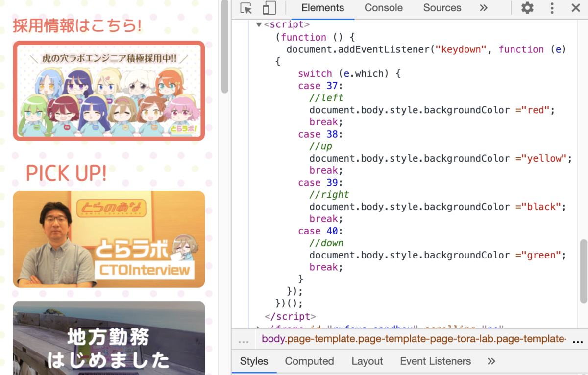588x375 pixels.
Task: Click the "black" background color value
Action: (x=541, y=207)
